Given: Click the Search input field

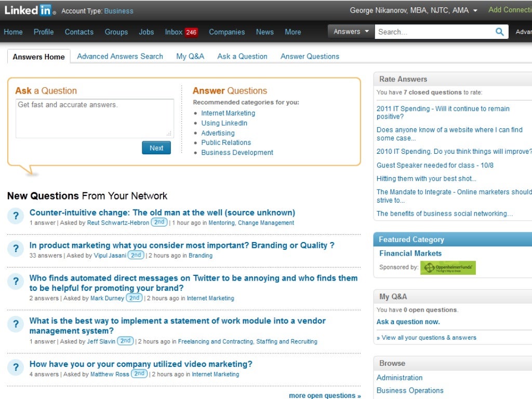Looking at the screenshot, I should pyautogui.click(x=435, y=32).
